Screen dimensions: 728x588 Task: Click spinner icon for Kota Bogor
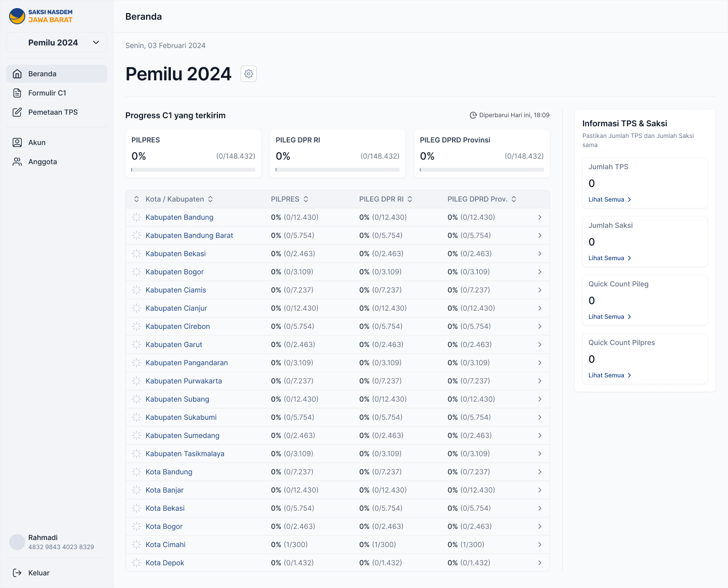(136, 526)
